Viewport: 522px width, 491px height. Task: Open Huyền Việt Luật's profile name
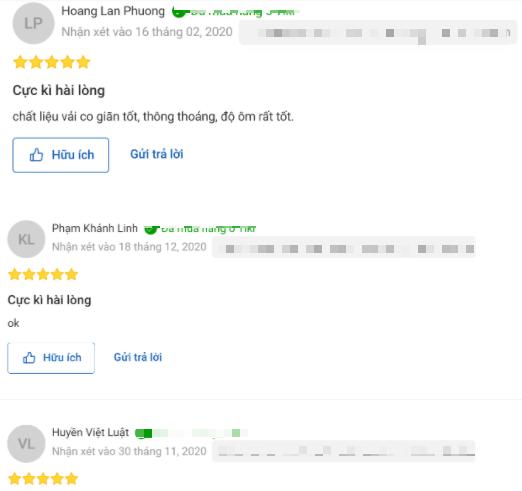(90, 432)
